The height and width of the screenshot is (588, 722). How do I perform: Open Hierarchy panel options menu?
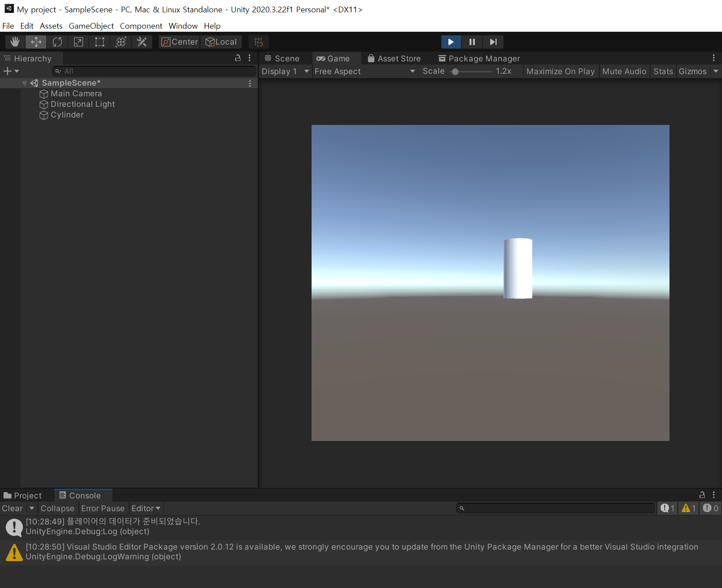(250, 58)
